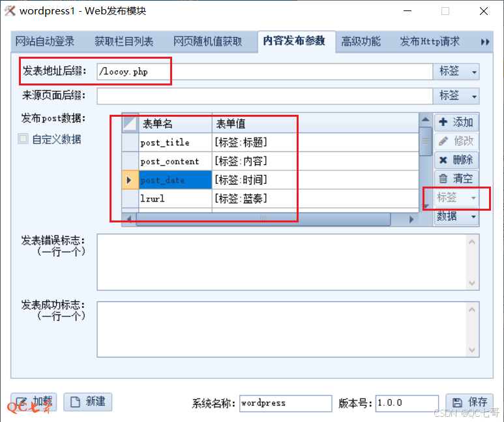Open the 网站自动登录 tab
Viewport: 504px width, 422px height.
[x=45, y=41]
